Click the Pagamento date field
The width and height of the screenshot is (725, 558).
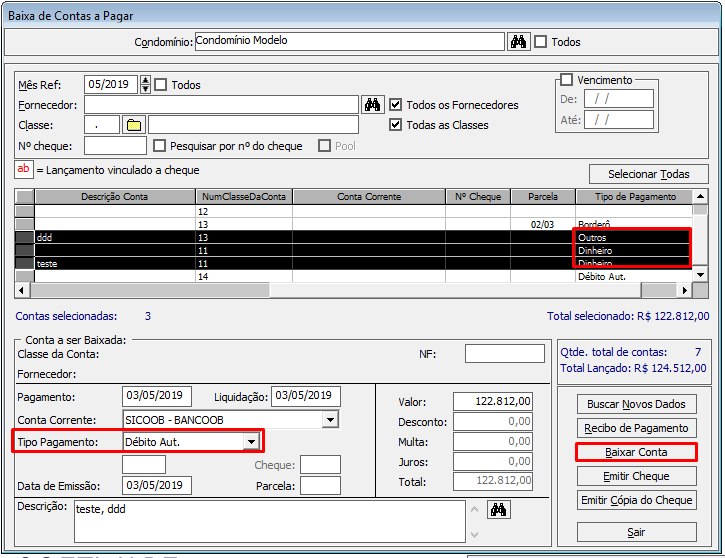157,396
